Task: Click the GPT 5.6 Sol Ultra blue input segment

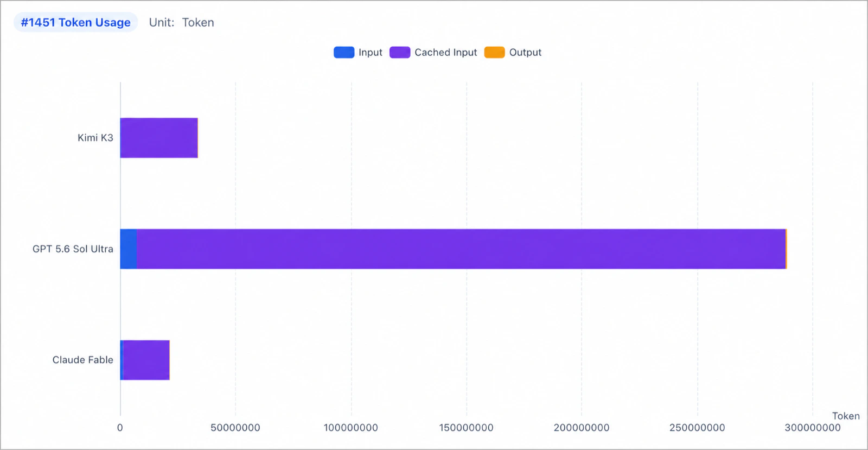Action: point(129,249)
